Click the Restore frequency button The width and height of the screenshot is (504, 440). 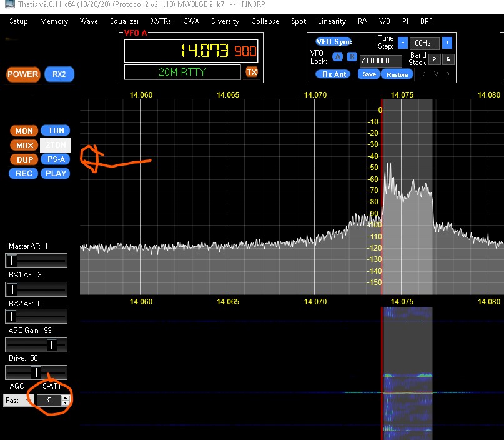[x=397, y=74]
